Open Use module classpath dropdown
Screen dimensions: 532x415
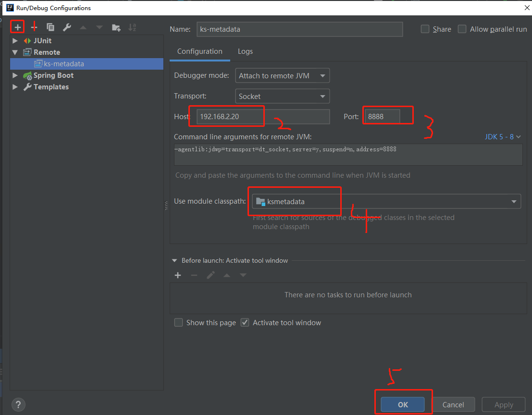(x=386, y=201)
